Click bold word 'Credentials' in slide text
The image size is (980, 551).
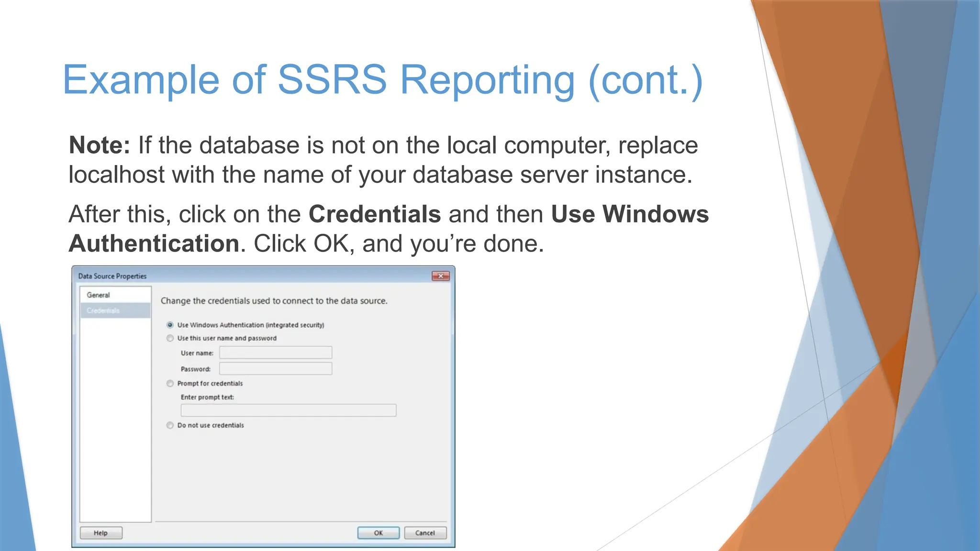click(x=375, y=214)
